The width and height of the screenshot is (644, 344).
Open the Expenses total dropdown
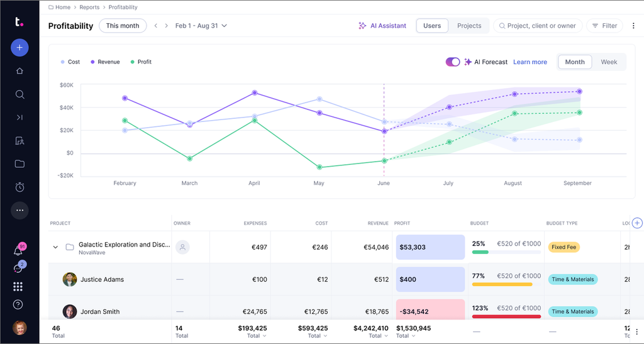tap(257, 335)
